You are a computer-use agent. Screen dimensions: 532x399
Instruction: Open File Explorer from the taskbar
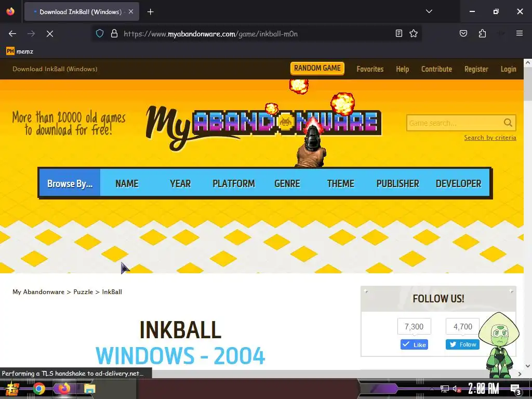click(89, 389)
